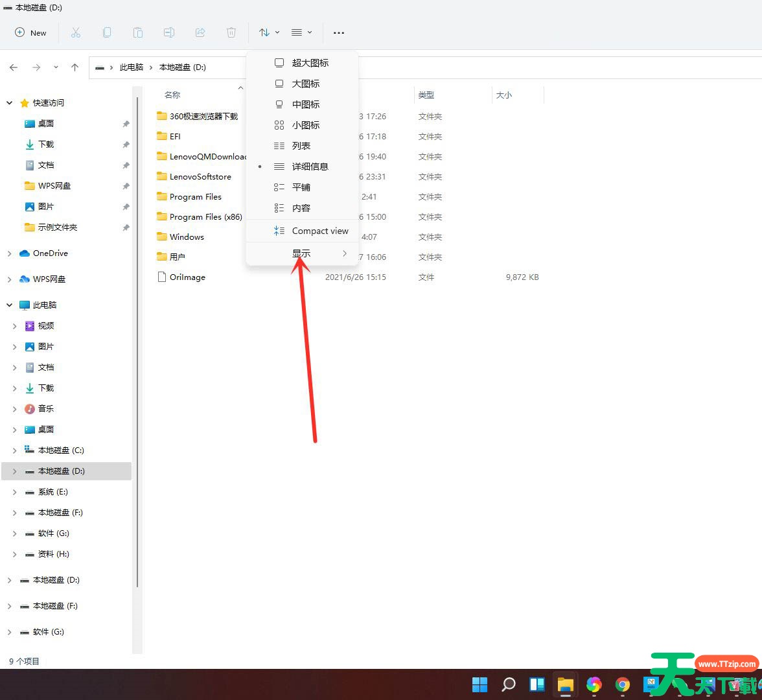Select the LenovoSoftstore folder
Viewport: 762px width, 700px height.
pos(194,177)
